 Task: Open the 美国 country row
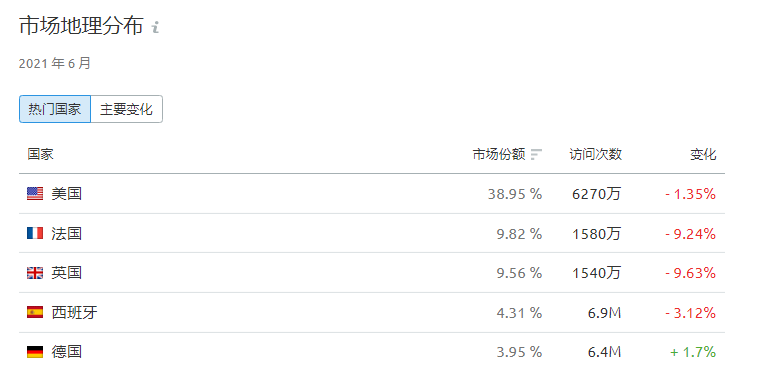[x=372, y=193]
